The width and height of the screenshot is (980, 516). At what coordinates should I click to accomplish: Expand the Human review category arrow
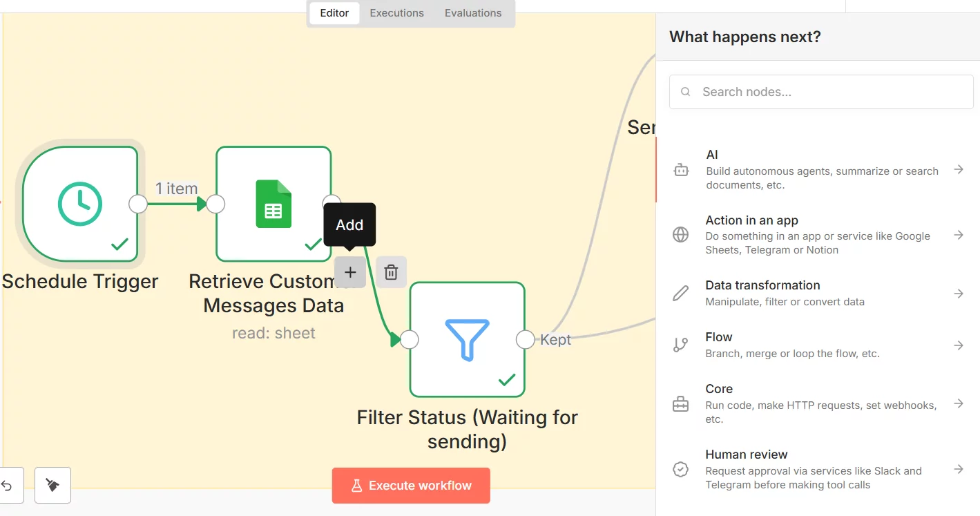[959, 469]
